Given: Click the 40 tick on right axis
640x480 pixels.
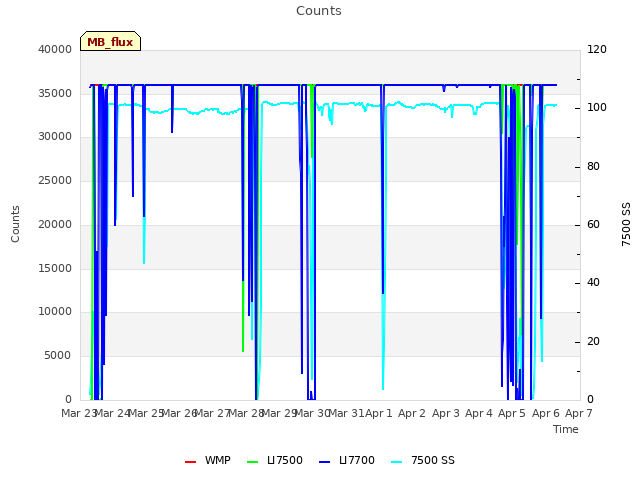Looking at the screenshot, I should pyautogui.click(x=594, y=282).
